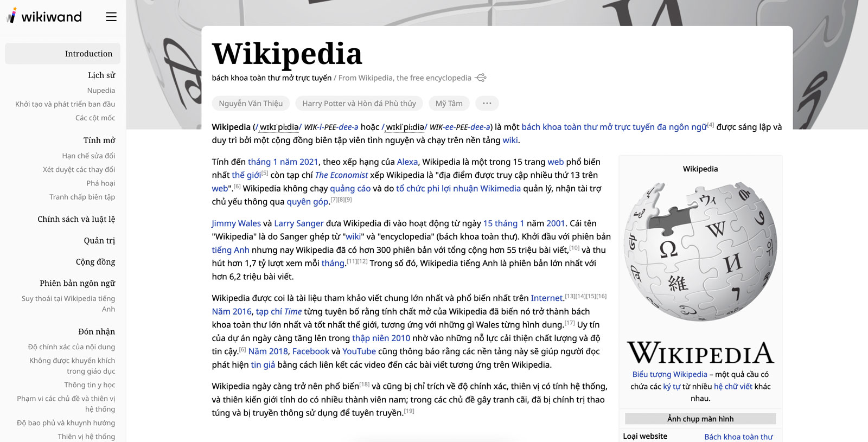Jump to Không được khuyến khích trong giáo dục
The height and width of the screenshot is (442, 868).
click(x=72, y=366)
